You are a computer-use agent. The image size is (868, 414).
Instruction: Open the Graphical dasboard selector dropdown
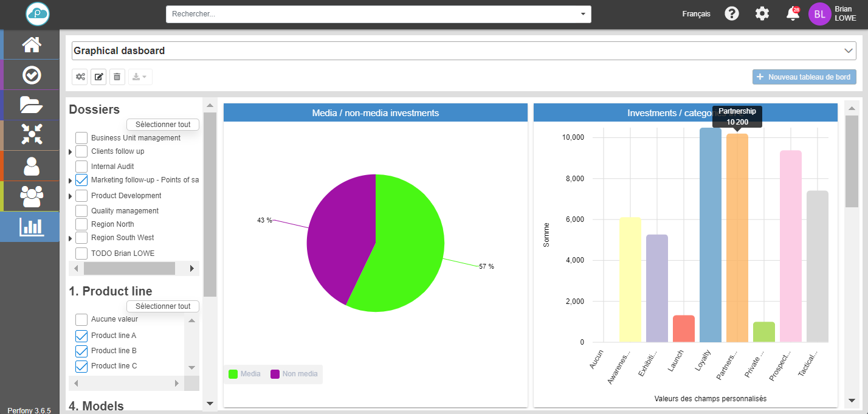tap(464, 51)
